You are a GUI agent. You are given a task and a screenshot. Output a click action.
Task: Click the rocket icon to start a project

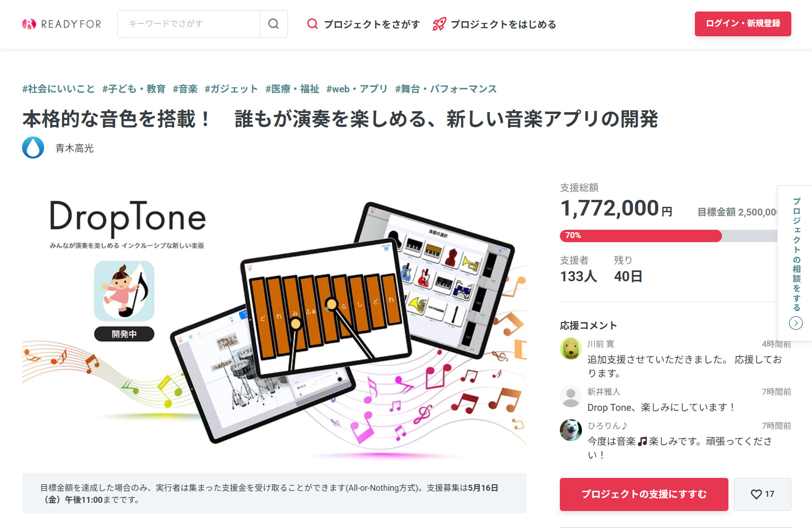(439, 24)
